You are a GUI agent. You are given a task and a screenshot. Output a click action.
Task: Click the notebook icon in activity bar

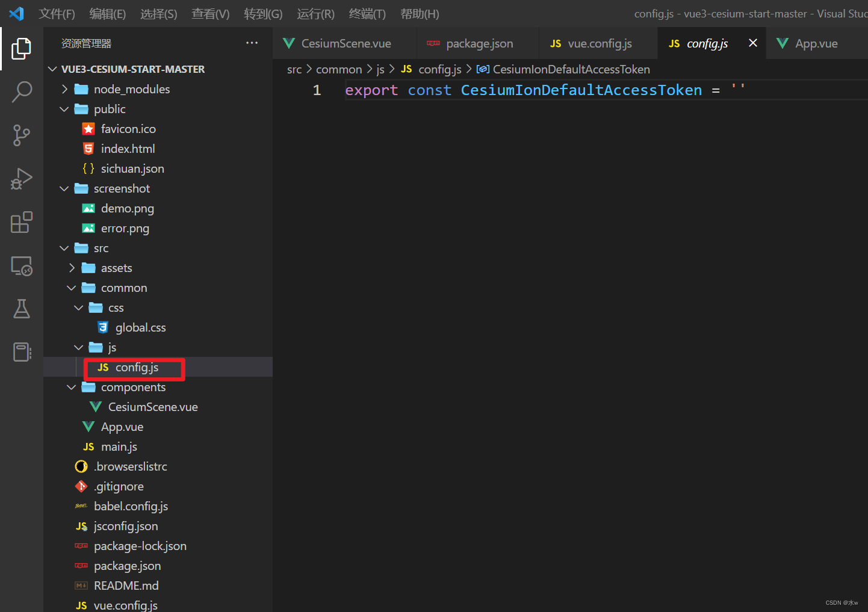22,352
